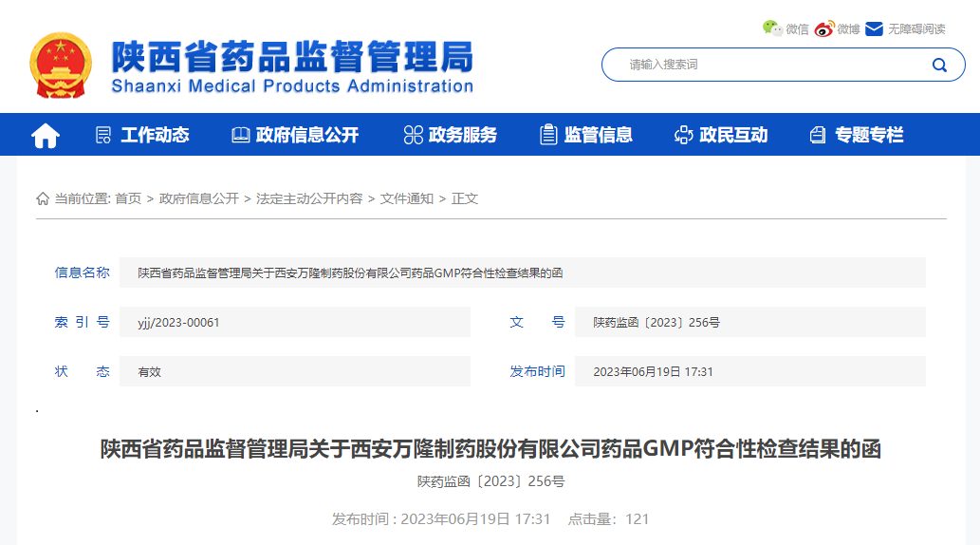The image size is (980, 545).
Task: Click the 信息名称 label
Action: point(82,272)
